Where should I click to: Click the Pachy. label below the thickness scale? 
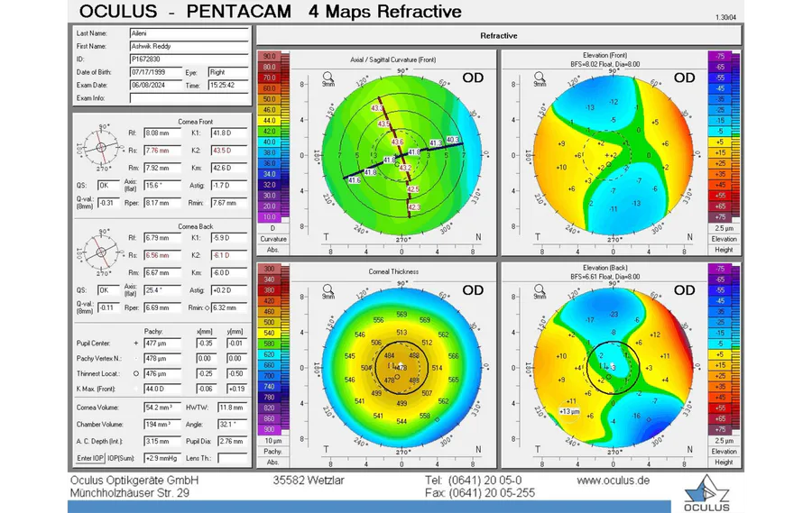273,452
